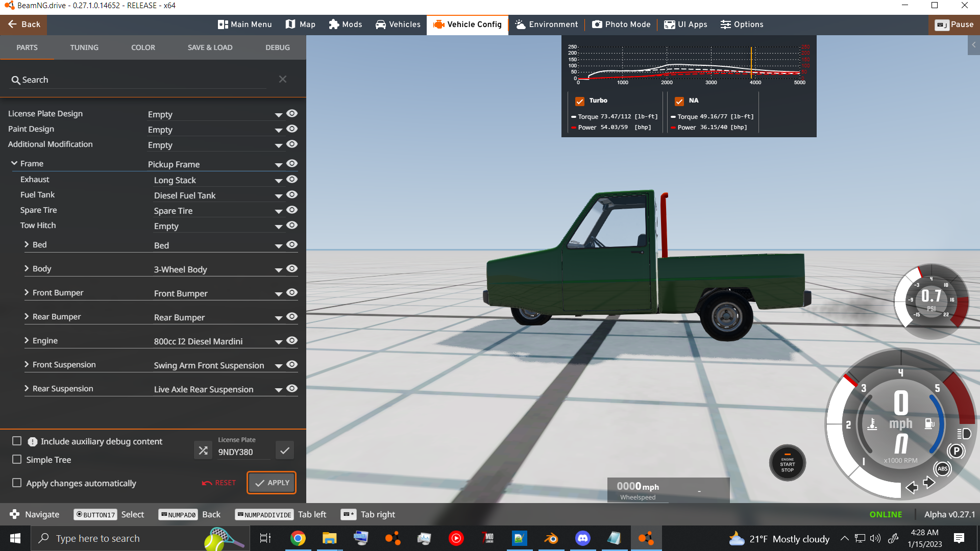Click the parking brake indicator icon
The height and width of the screenshot is (551, 980).
(x=956, y=451)
